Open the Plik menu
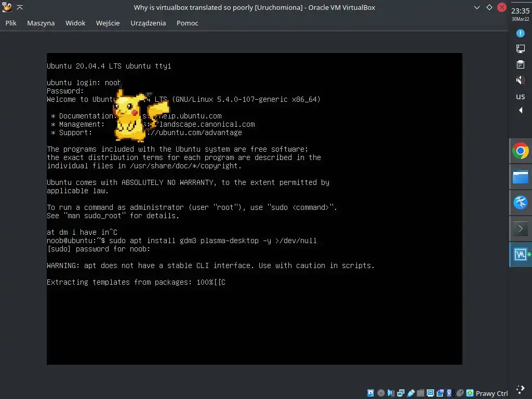Viewport: 532px width, 399px height. tap(11, 23)
